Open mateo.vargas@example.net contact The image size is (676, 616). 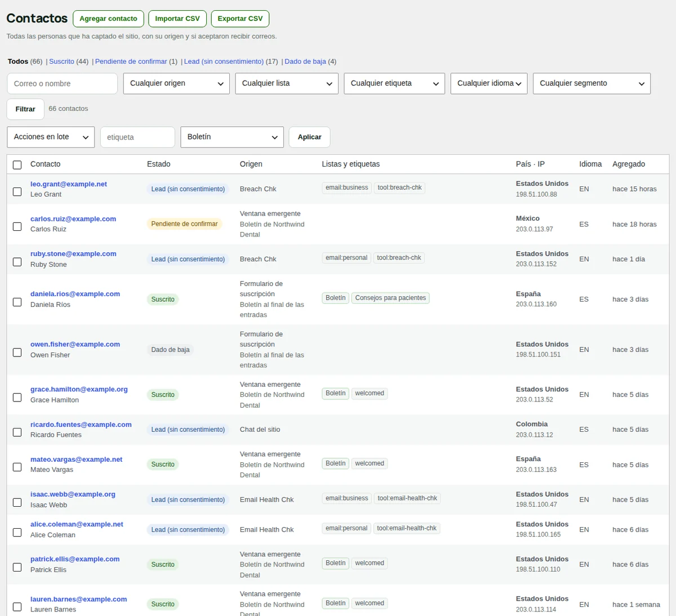76,459
